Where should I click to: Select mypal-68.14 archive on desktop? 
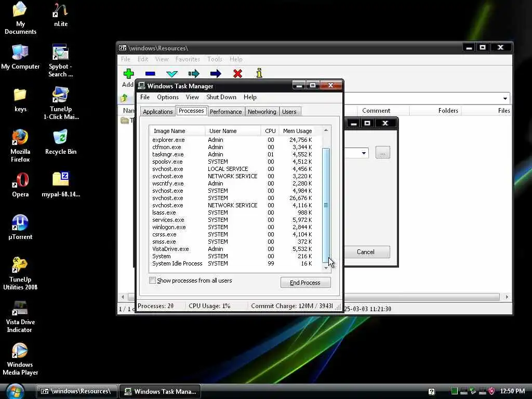61,185
